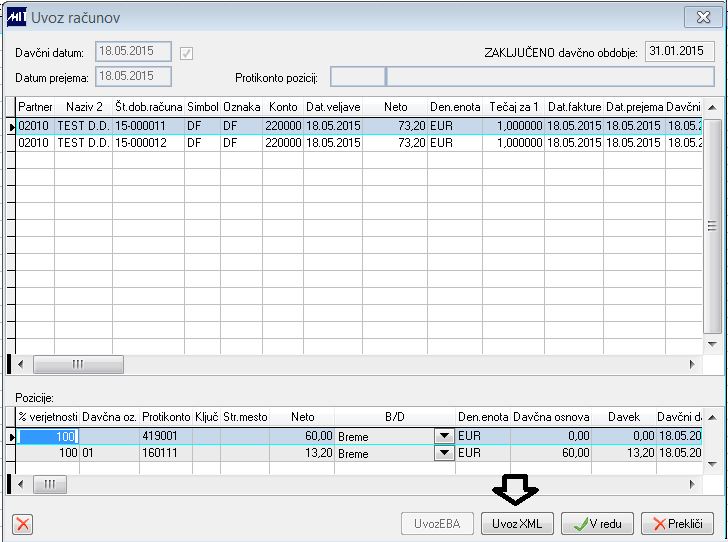Open the Breme dropdown in the second position row
This screenshot has width=728, height=542.
pos(444,453)
